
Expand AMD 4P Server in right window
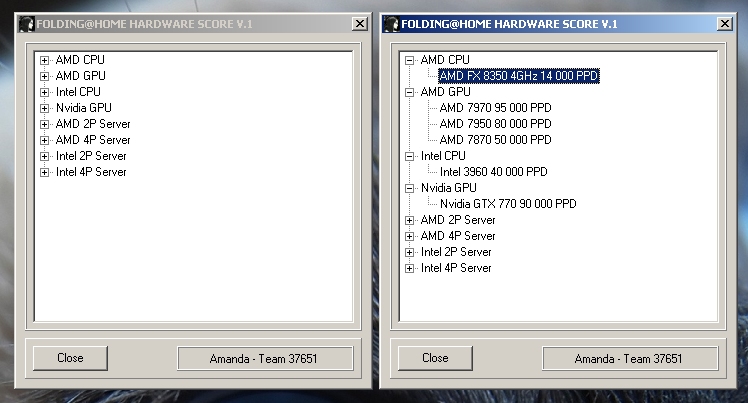[x=409, y=236]
